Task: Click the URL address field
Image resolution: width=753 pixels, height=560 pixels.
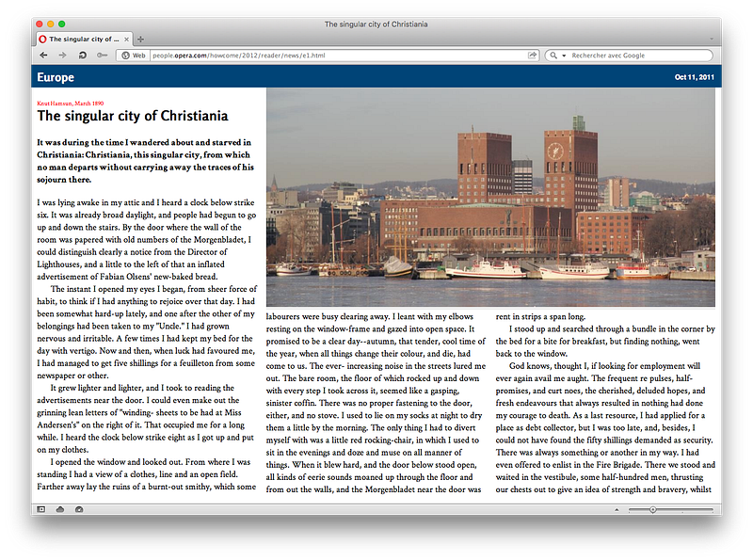Action: pos(339,56)
